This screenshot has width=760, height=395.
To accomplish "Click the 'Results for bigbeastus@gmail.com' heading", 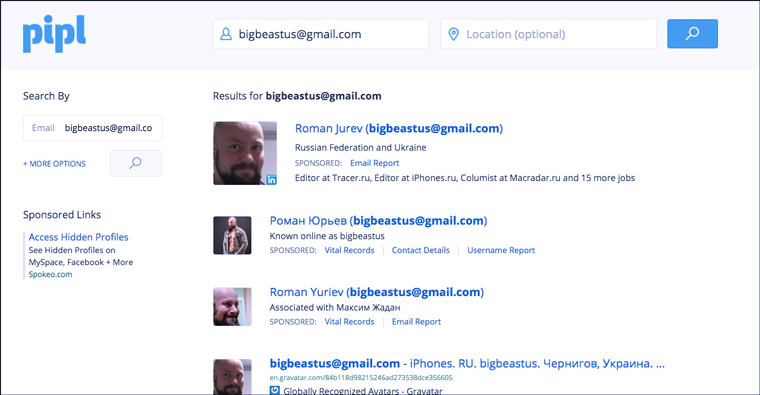I will click(297, 96).
